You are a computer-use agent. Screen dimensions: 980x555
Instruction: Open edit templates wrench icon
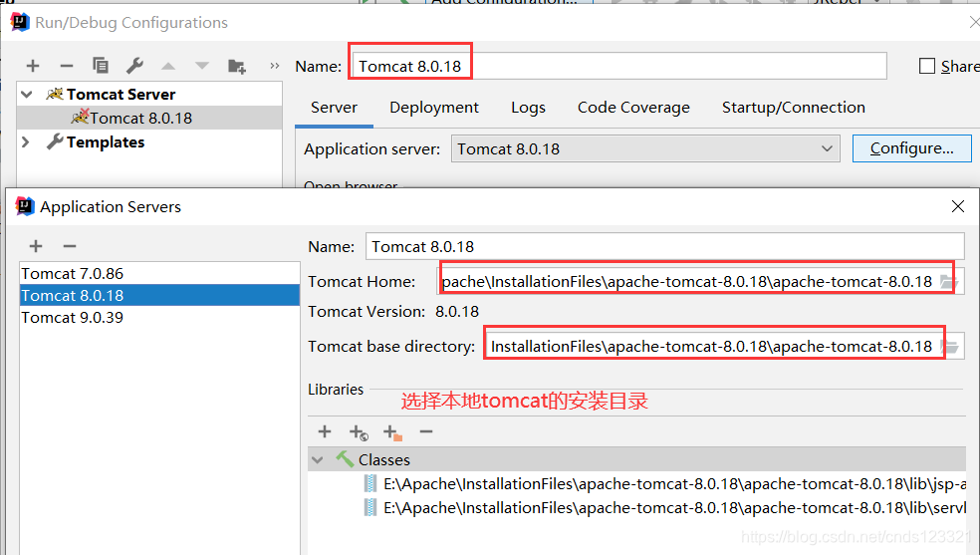click(134, 65)
